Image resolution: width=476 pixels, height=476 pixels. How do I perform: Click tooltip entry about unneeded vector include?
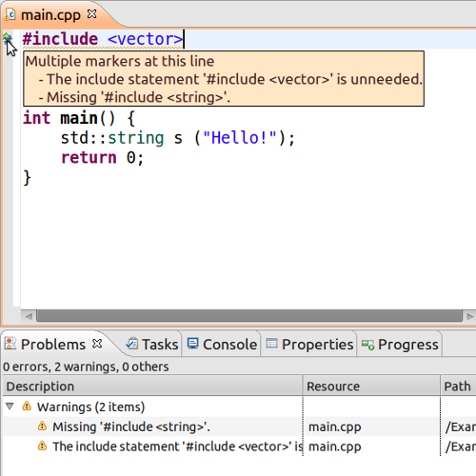230,79
